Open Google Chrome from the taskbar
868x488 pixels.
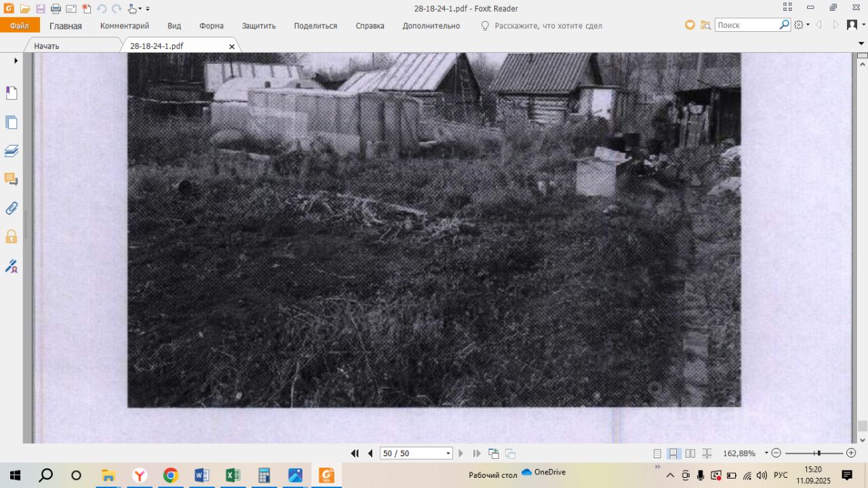pos(170,475)
